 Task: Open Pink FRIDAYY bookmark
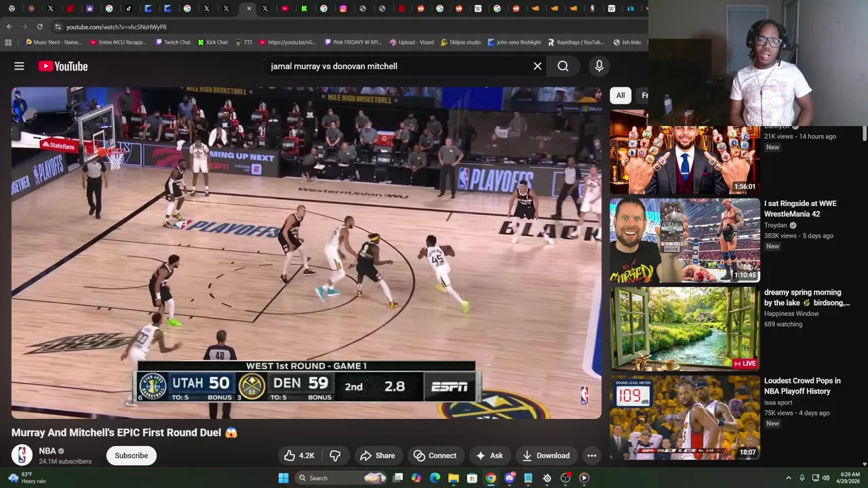pos(353,42)
